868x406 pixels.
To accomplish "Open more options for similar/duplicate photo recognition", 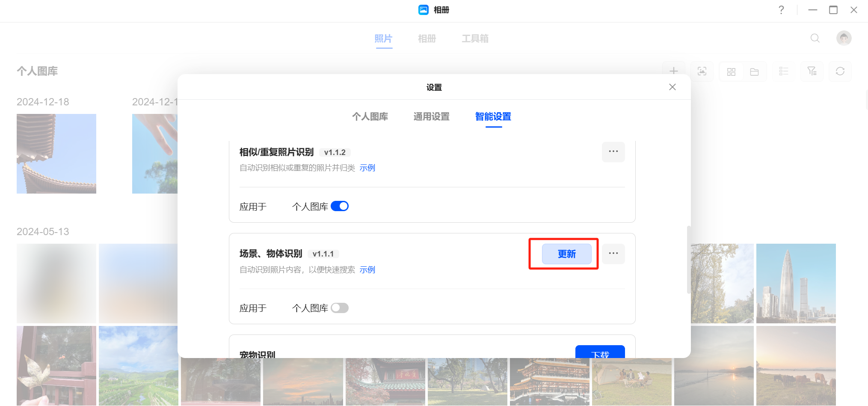I will [613, 152].
